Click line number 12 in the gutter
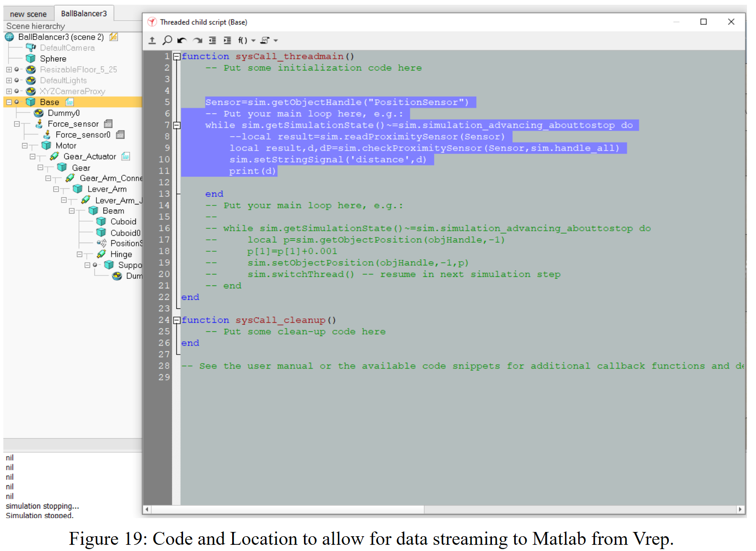The height and width of the screenshot is (551, 756). [164, 183]
